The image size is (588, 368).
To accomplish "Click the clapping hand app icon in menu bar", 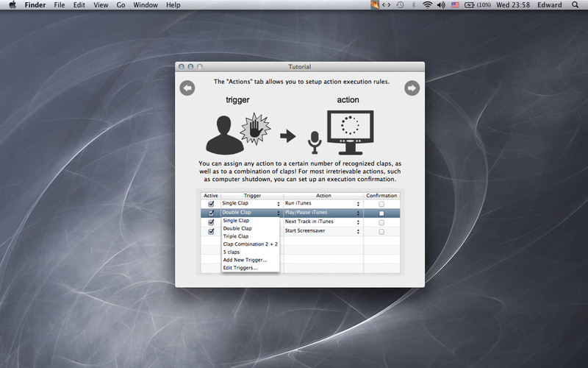I will pyautogui.click(x=375, y=5).
